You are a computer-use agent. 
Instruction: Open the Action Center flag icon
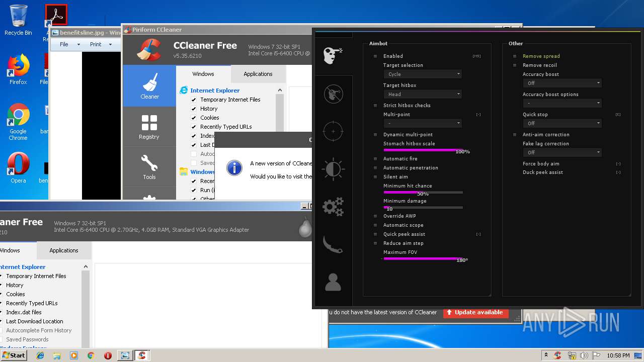(596, 355)
